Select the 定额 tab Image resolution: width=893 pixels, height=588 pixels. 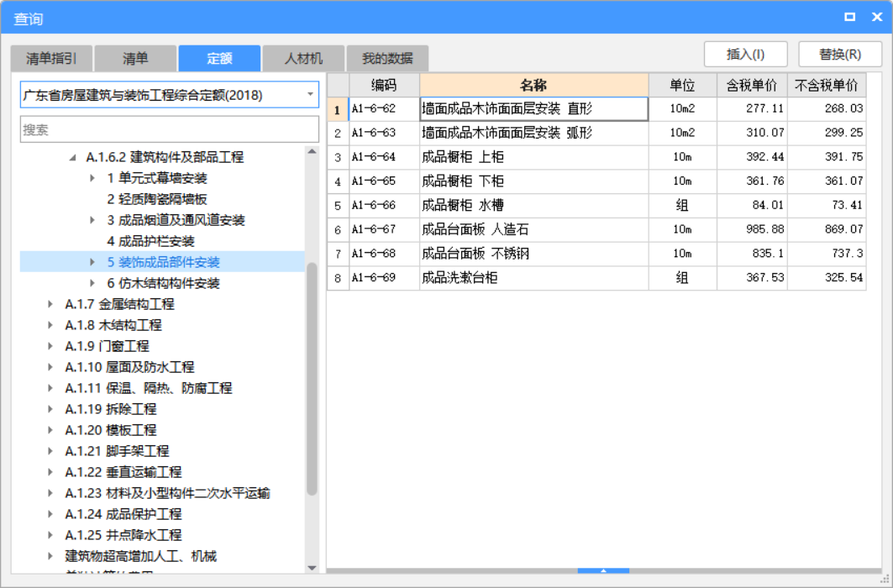(x=219, y=58)
